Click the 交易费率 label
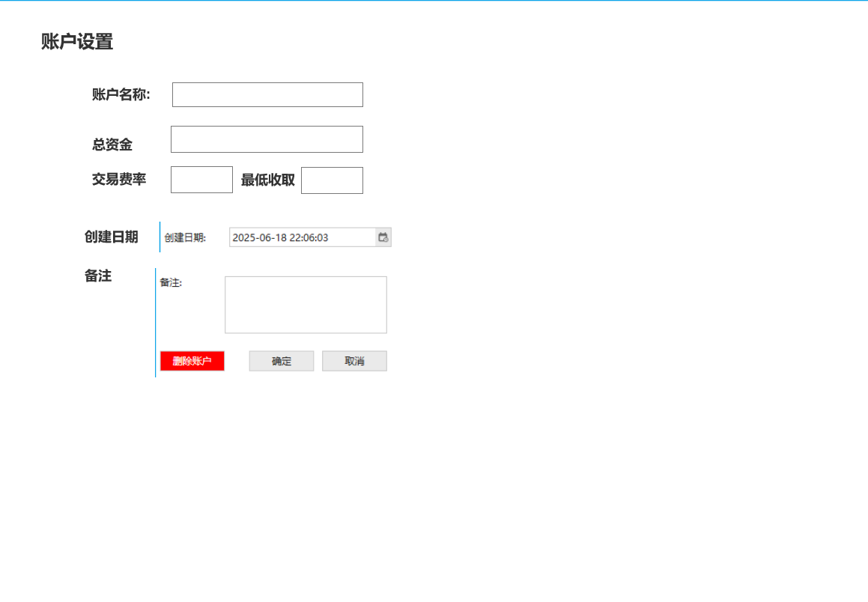 click(119, 179)
